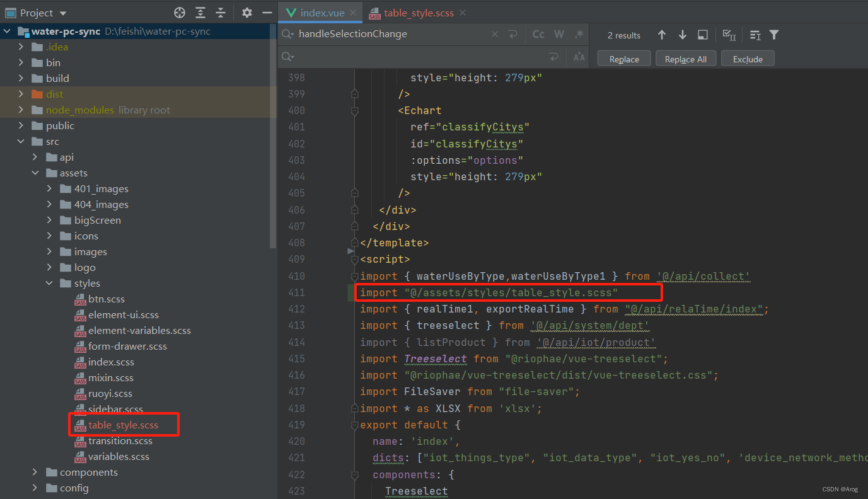Click the Exclude button
The width and height of the screenshot is (868, 499).
(x=748, y=59)
